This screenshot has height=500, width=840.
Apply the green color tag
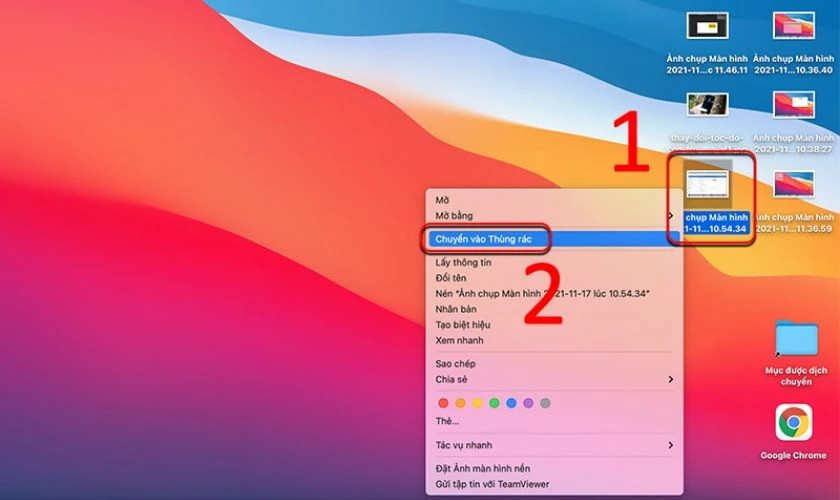(x=494, y=403)
